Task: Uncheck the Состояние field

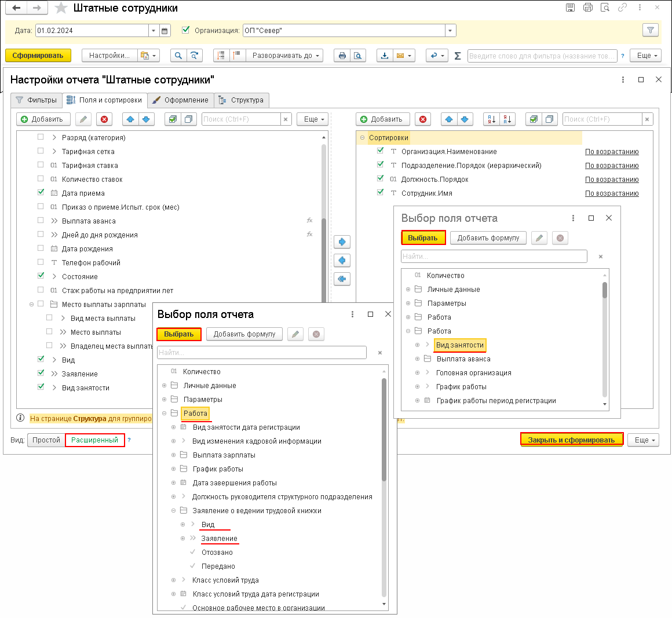Action: tap(41, 276)
